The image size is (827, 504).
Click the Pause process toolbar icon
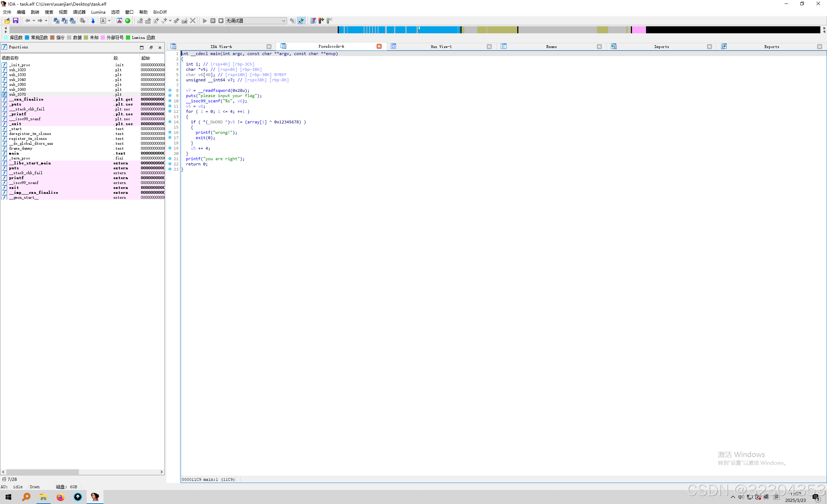click(x=213, y=21)
